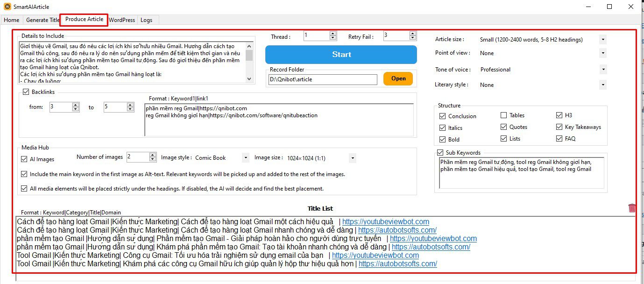Image resolution: width=644 pixels, height=284 pixels.
Task: Click the Retry Fail value field
Action: pos(396,35)
